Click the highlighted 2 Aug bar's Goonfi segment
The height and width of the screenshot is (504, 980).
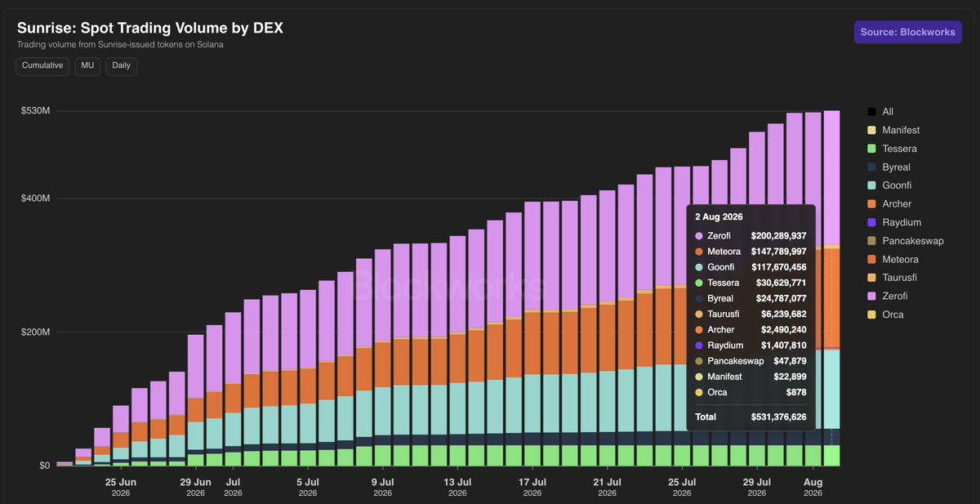[x=831, y=389]
